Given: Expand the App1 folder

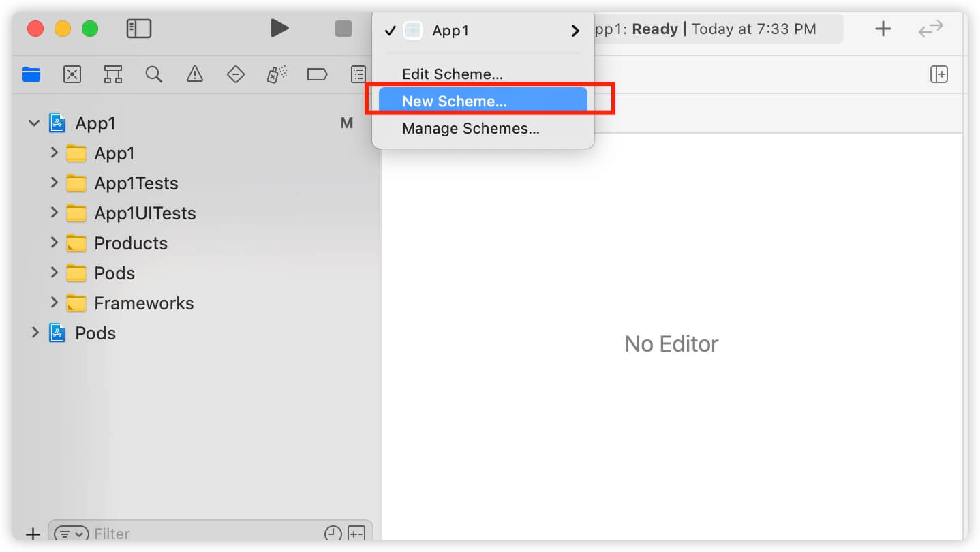Looking at the screenshot, I should (55, 153).
